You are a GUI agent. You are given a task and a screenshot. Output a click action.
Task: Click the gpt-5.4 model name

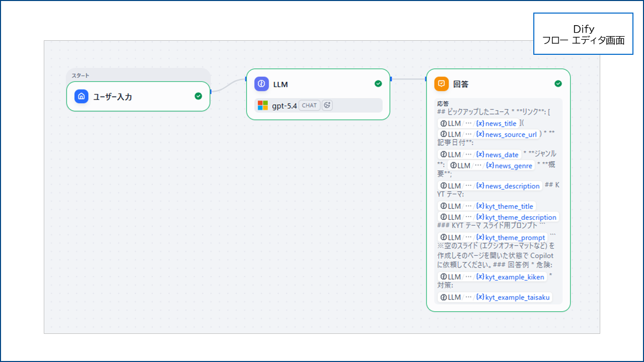[284, 106]
